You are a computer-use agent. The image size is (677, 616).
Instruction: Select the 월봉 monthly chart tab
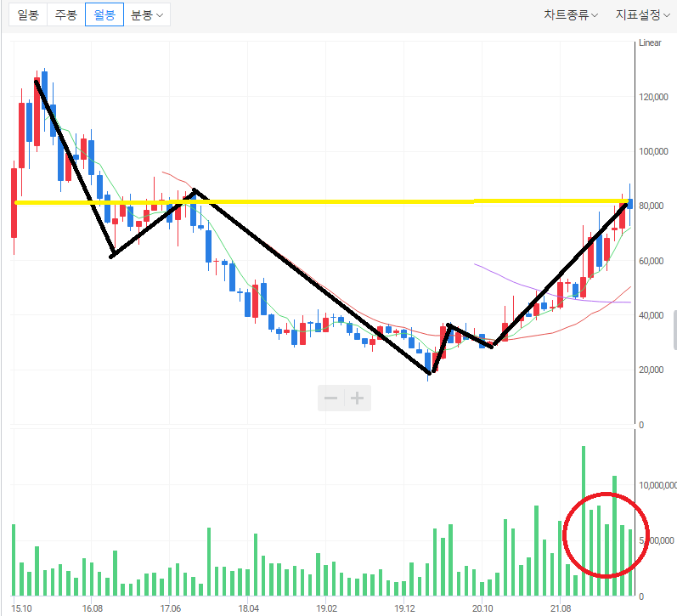click(104, 14)
